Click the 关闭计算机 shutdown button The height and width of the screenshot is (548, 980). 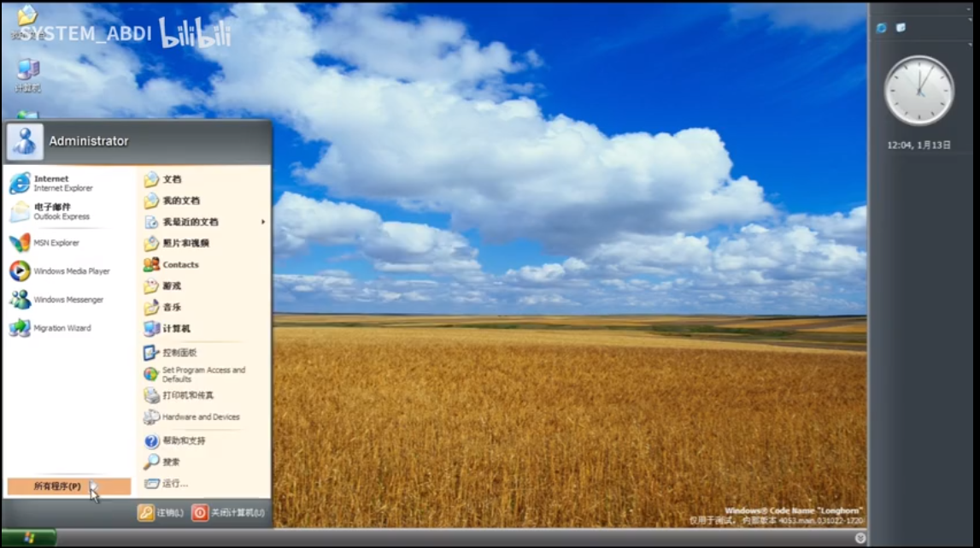pyautogui.click(x=228, y=513)
